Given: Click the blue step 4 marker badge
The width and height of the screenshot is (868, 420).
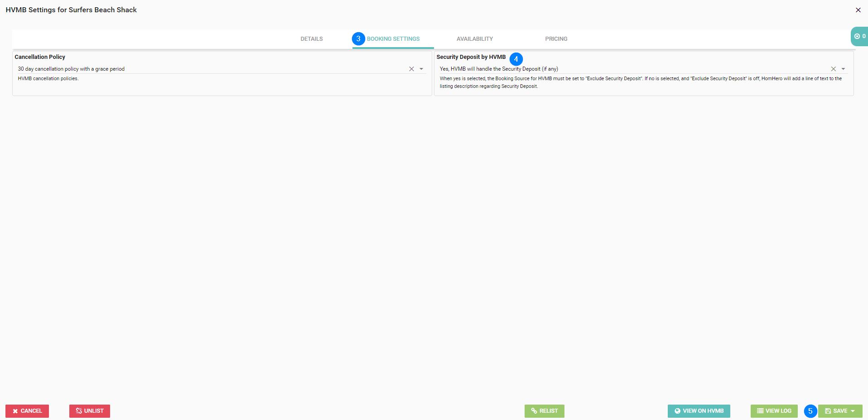Looking at the screenshot, I should click(516, 59).
